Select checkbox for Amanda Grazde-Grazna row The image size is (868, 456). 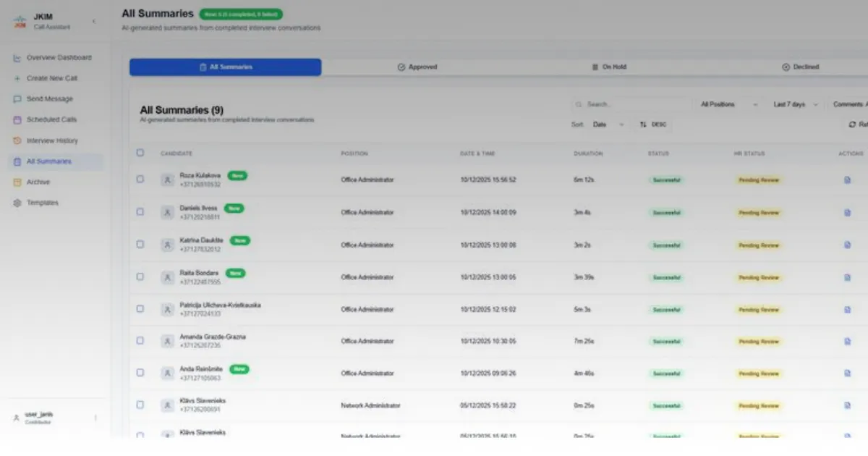point(140,341)
